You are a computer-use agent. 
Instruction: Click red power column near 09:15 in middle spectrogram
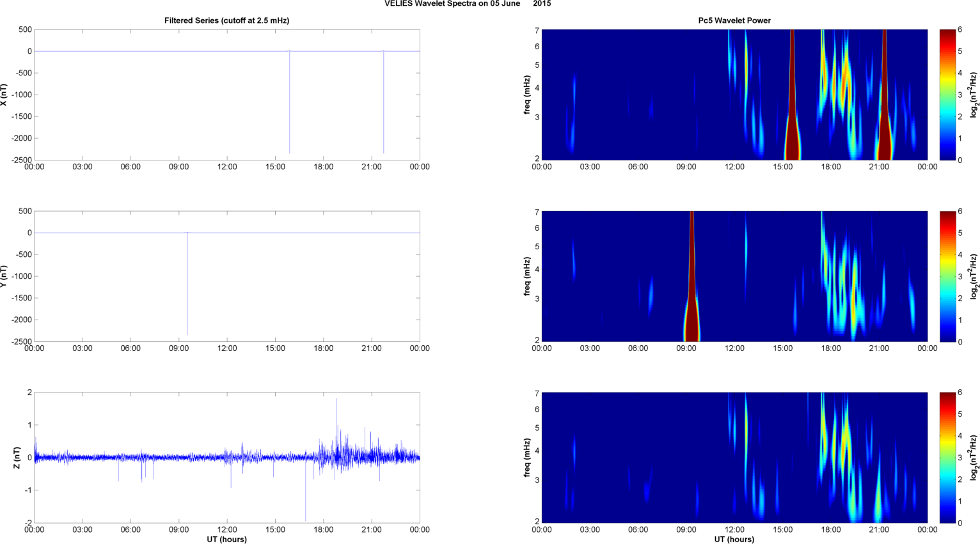[692, 276]
